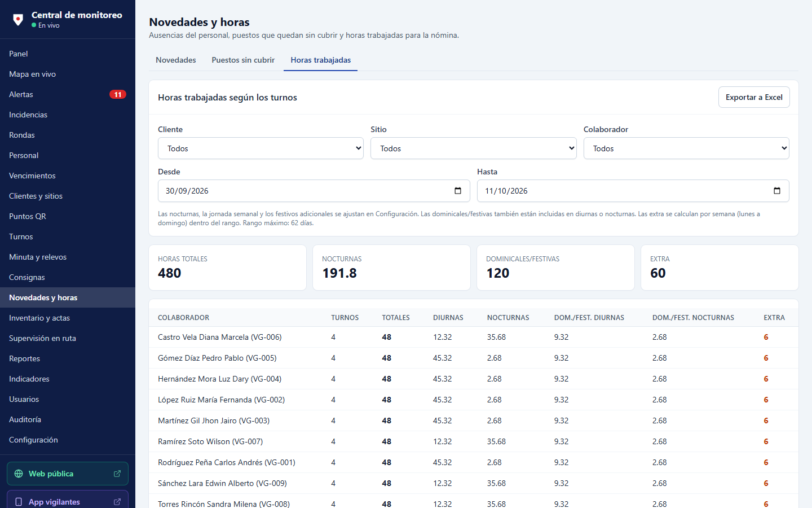Expand the Colaborador dropdown
The height and width of the screenshot is (508, 812).
click(686, 148)
